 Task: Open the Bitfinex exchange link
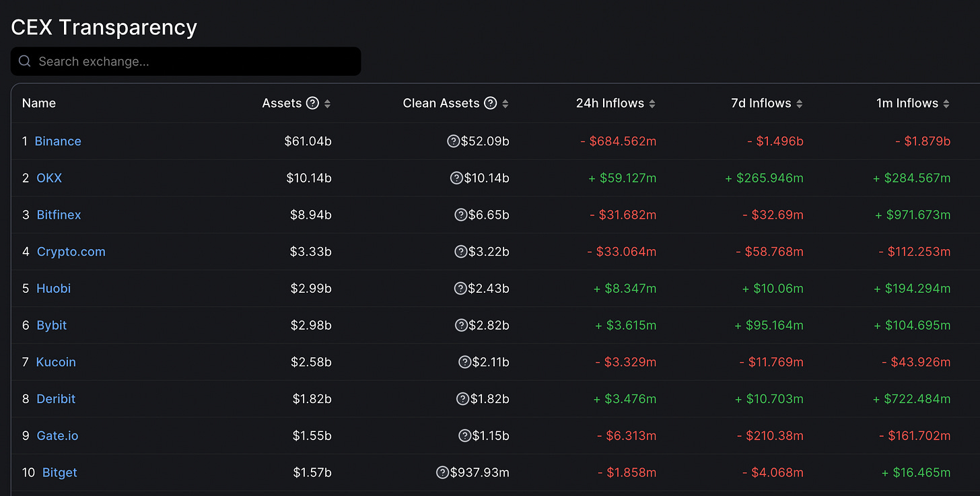tap(59, 215)
